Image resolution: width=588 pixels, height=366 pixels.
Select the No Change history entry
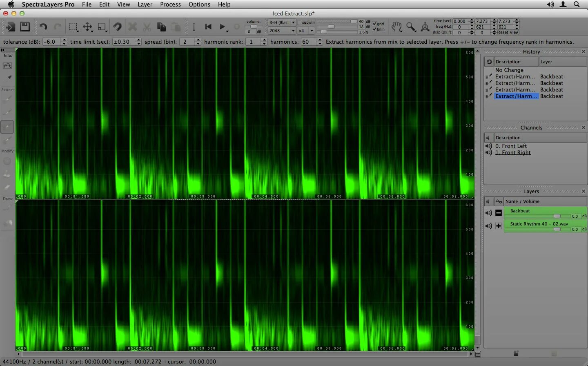pyautogui.click(x=509, y=70)
